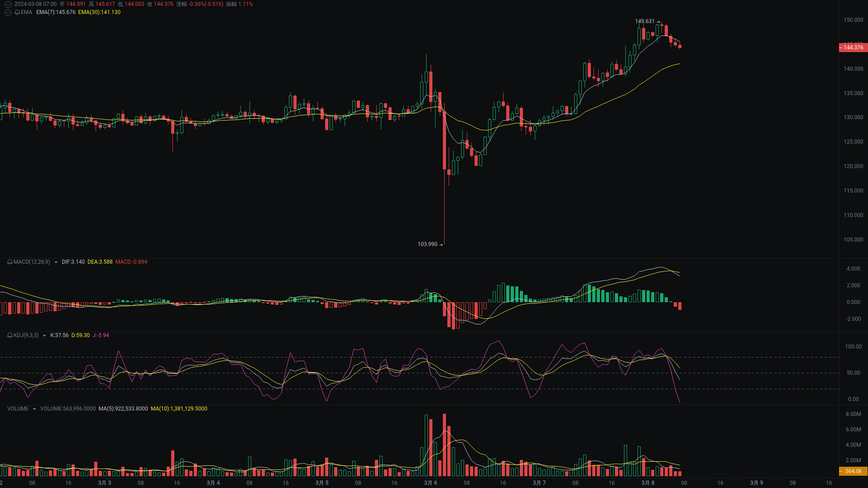This screenshot has height=488, width=868.
Task: Click the D:59.30 value
Action: click(81, 335)
